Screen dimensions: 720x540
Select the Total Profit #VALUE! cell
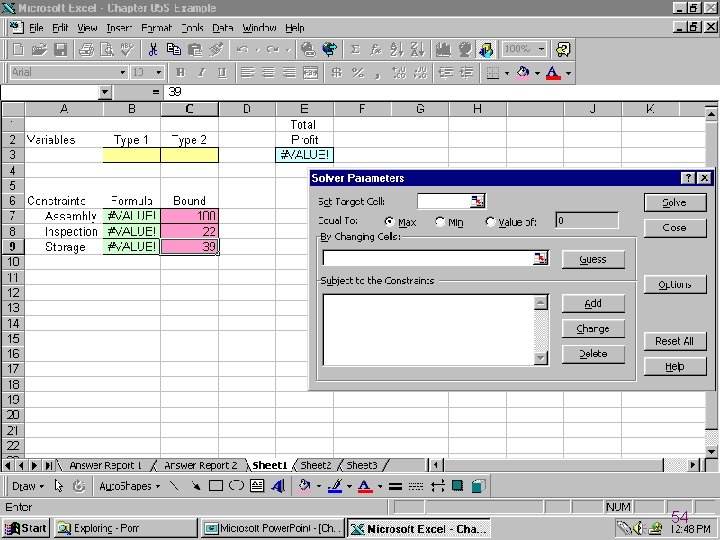tap(304, 155)
